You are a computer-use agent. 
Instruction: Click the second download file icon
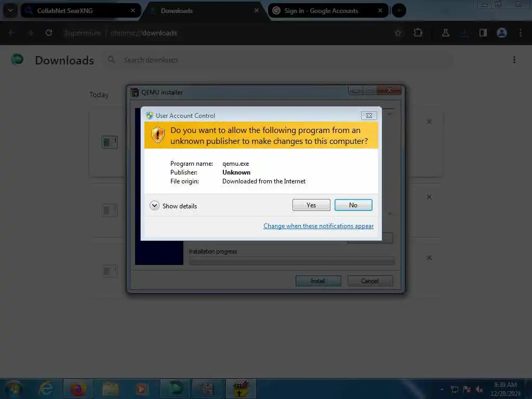(110, 210)
